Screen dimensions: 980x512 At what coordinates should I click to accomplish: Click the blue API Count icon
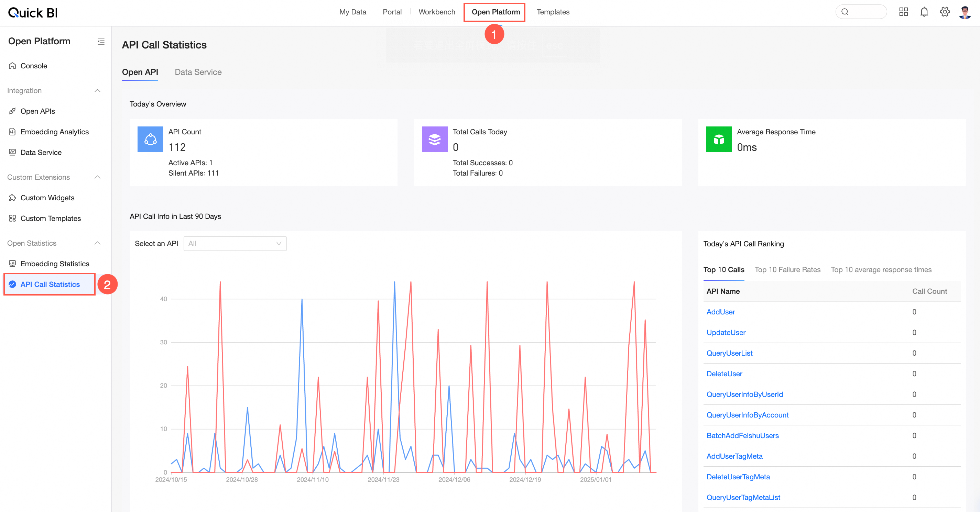pyautogui.click(x=150, y=140)
